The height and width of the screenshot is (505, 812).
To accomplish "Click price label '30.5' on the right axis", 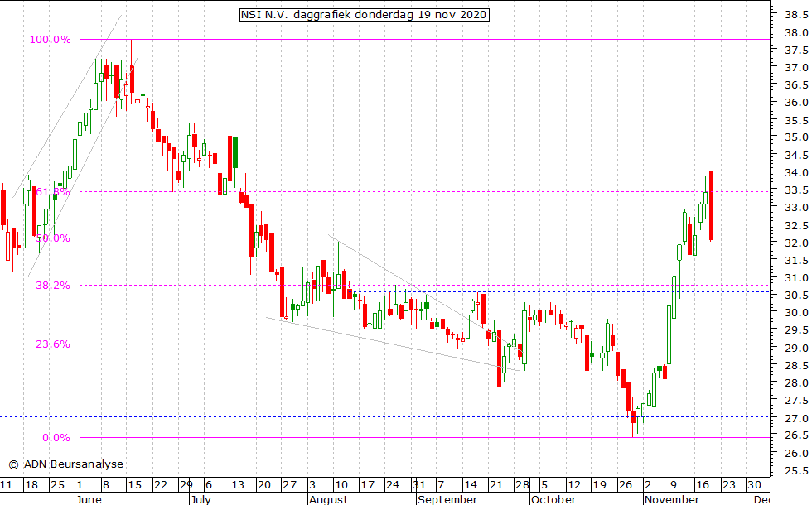I will (x=796, y=296).
